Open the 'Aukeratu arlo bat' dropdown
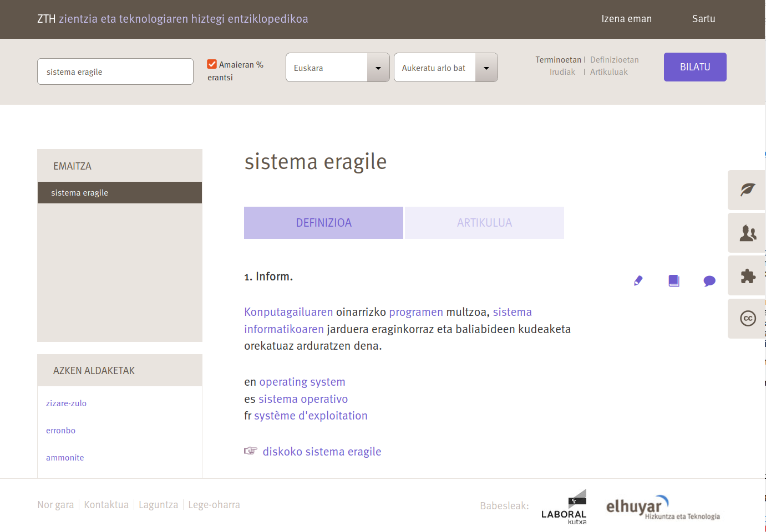Viewport: 766px width, 532px height. 445,68
